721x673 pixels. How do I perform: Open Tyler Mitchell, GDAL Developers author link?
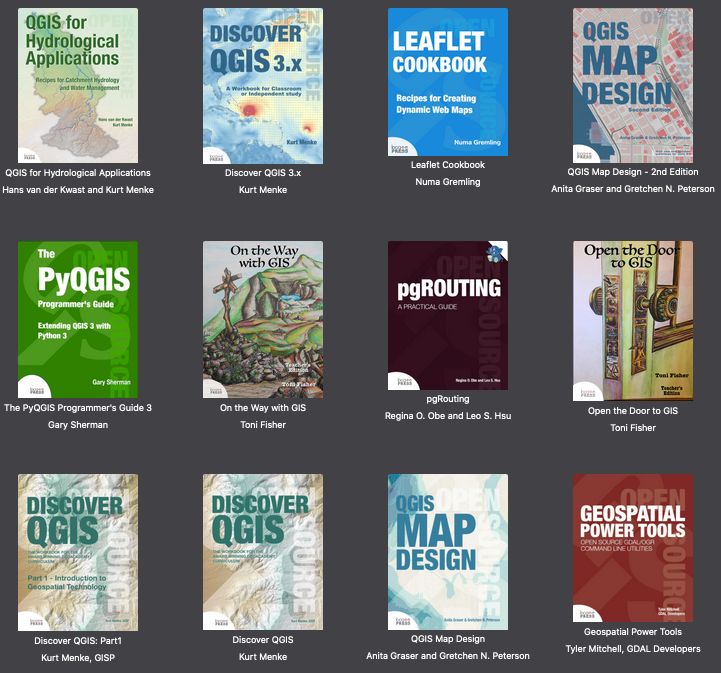(x=633, y=649)
